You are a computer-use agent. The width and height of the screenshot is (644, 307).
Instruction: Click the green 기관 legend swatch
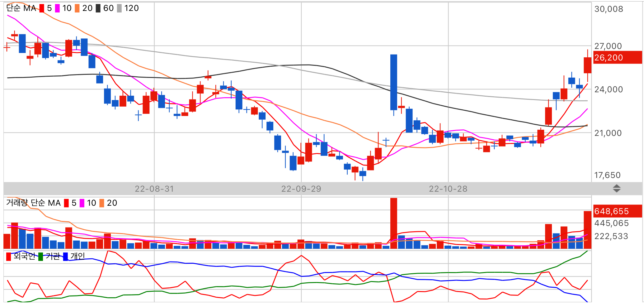[41, 257]
